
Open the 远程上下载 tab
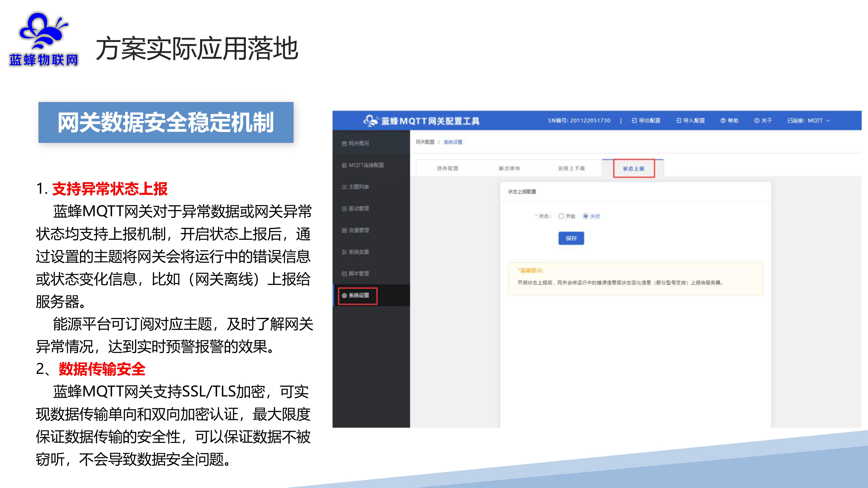(x=571, y=168)
